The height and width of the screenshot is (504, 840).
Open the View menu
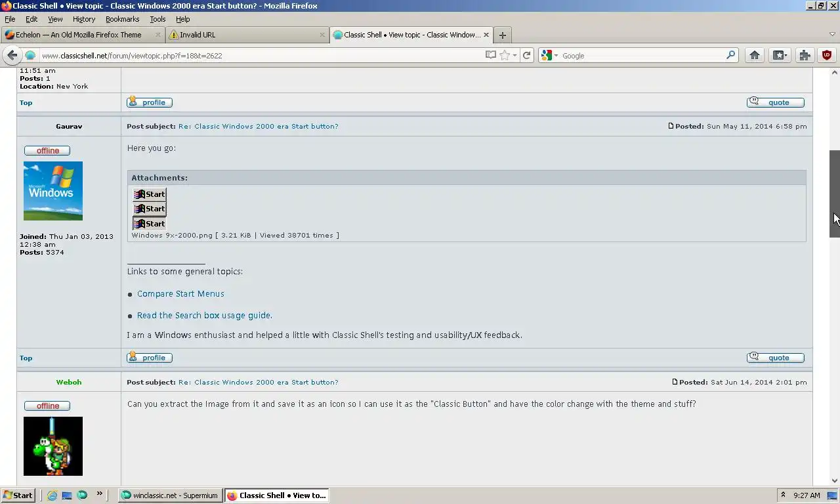55,19
